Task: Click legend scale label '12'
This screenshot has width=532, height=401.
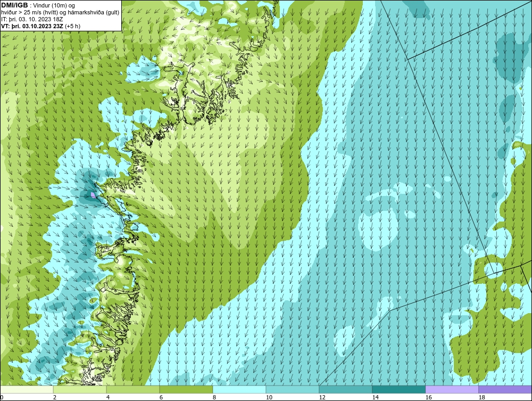Action: (322, 397)
